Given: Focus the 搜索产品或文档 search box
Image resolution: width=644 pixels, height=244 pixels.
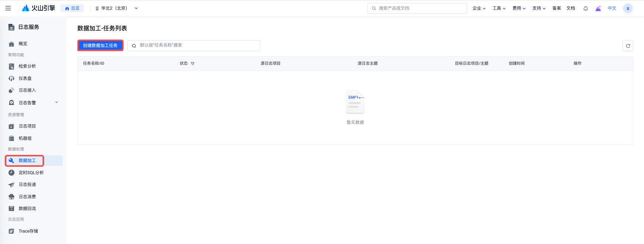Looking at the screenshot, I should [417, 8].
